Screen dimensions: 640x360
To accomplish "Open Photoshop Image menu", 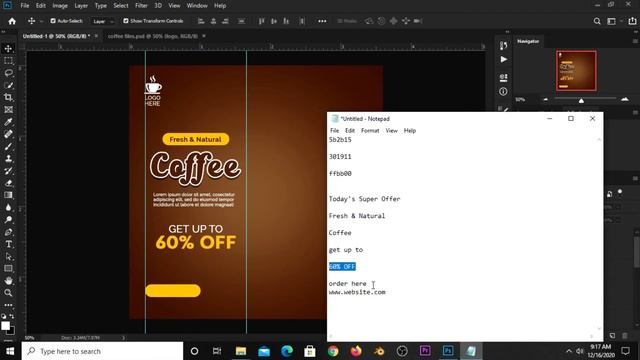I will point(60,6).
